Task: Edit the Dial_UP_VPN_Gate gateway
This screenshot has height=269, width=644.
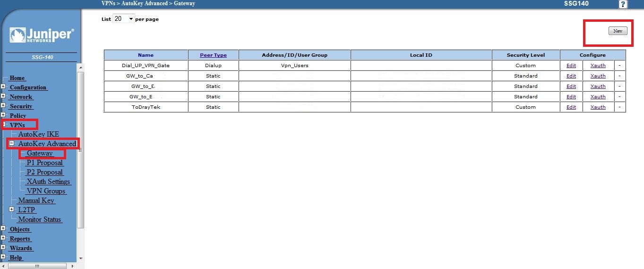Action: tap(571, 66)
